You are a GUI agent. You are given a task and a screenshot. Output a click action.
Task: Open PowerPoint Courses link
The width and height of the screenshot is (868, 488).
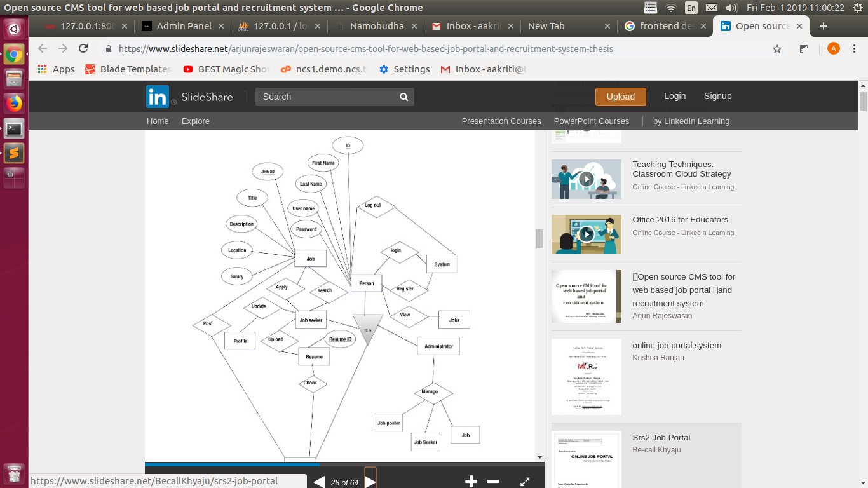click(x=592, y=121)
